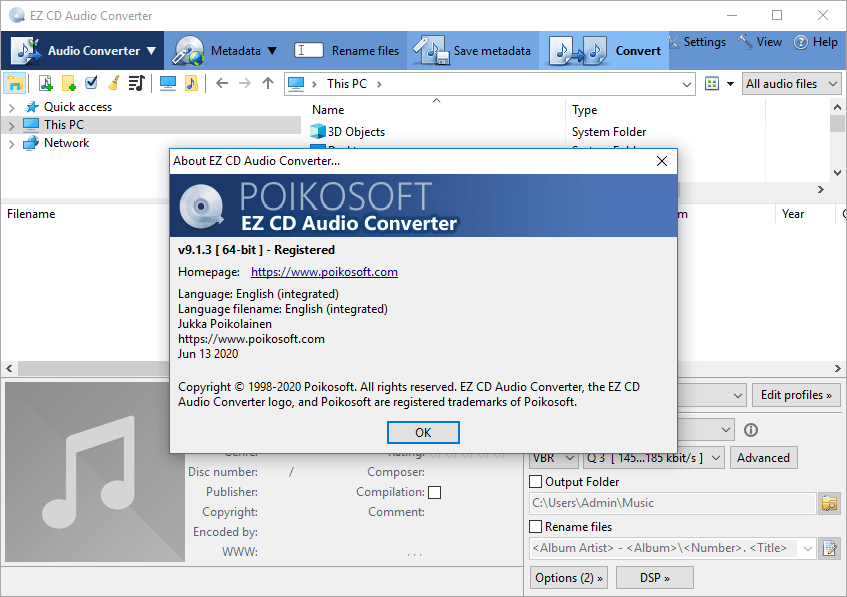Click the Name column header

(x=328, y=110)
